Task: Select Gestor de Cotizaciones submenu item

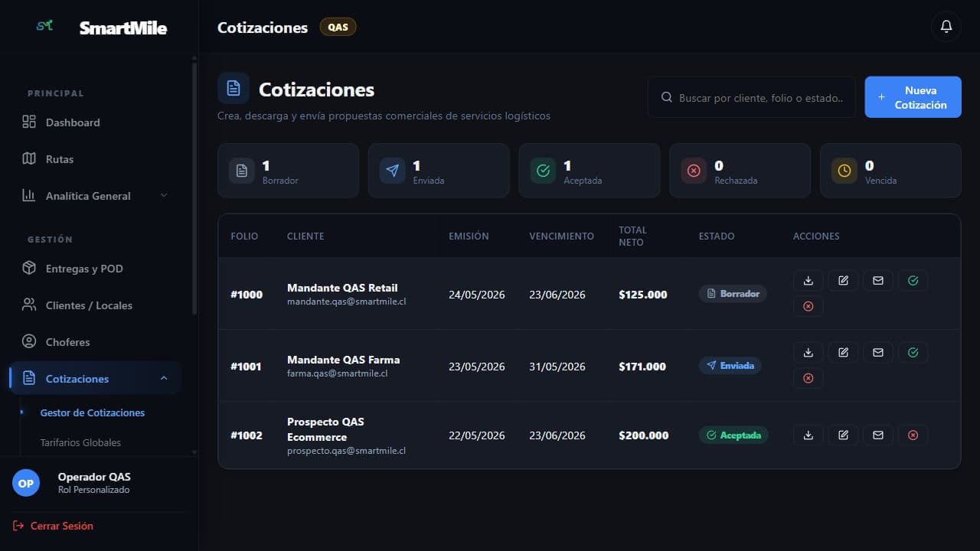Action: pyautogui.click(x=93, y=412)
